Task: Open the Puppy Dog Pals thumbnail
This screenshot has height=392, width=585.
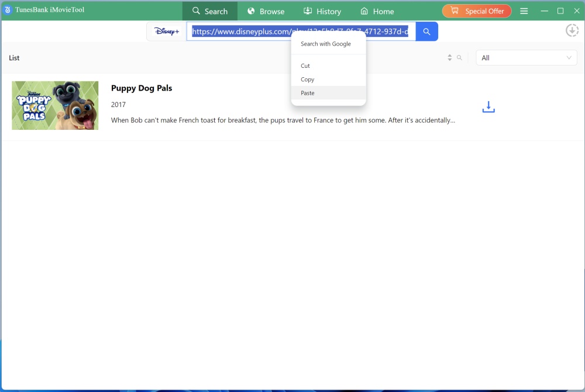Action: point(55,105)
